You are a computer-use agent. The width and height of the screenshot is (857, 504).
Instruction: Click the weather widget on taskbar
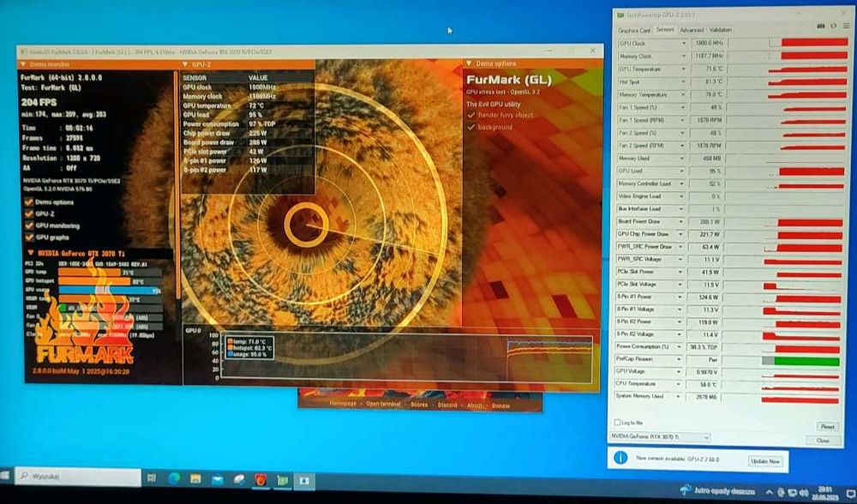point(717,491)
